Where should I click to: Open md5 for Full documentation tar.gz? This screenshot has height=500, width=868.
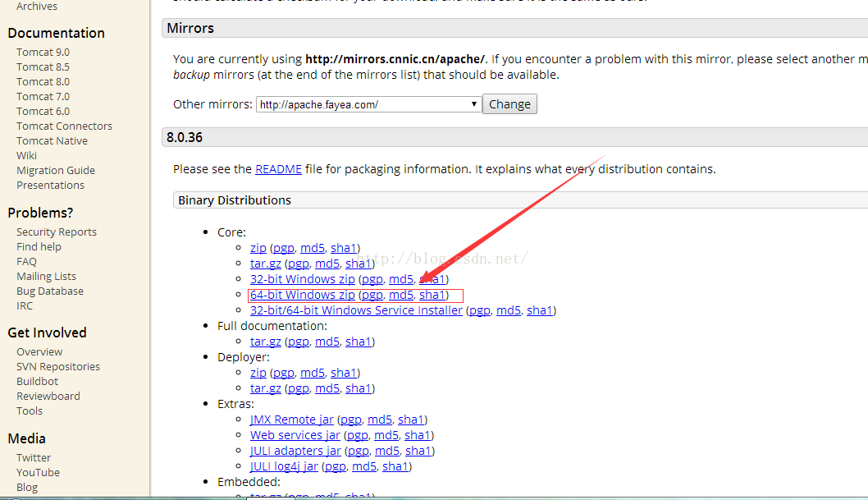point(327,342)
